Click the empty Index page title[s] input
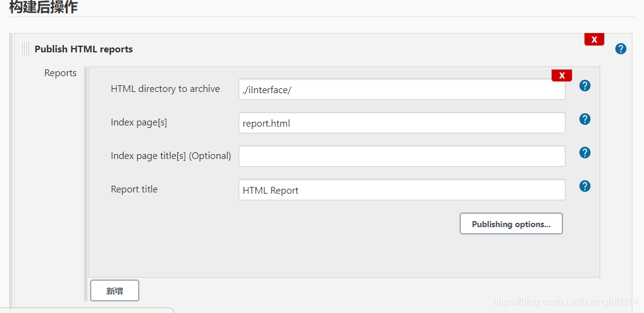 point(402,156)
